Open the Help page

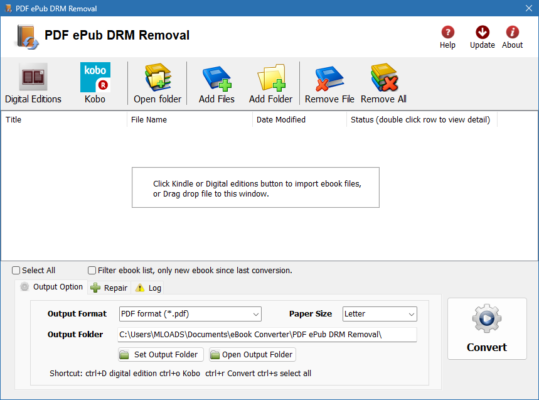[x=448, y=37]
